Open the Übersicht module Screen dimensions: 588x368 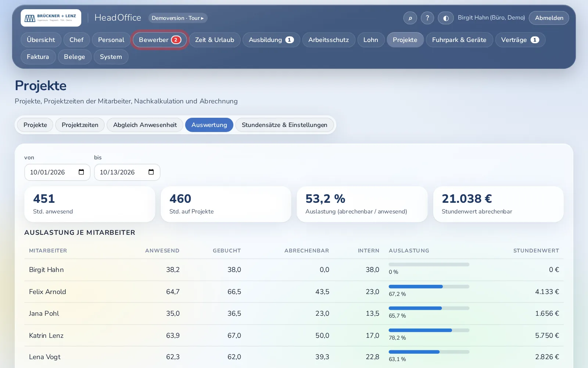pyautogui.click(x=41, y=40)
